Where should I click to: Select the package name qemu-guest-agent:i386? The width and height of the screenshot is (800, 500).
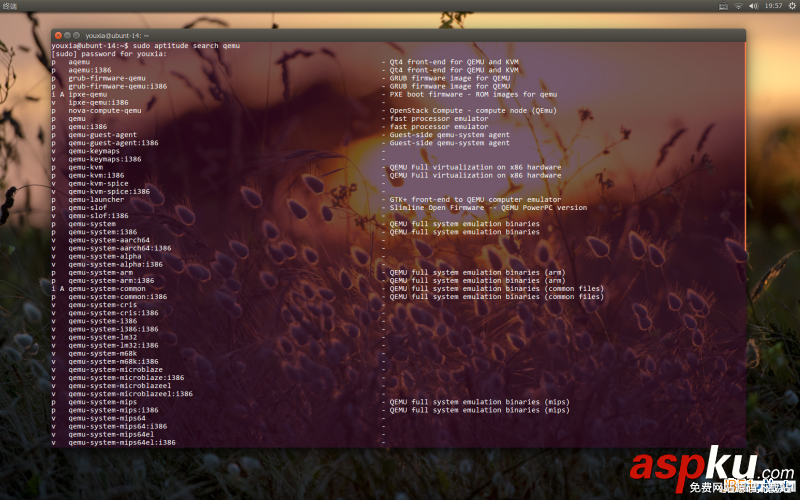(113, 143)
